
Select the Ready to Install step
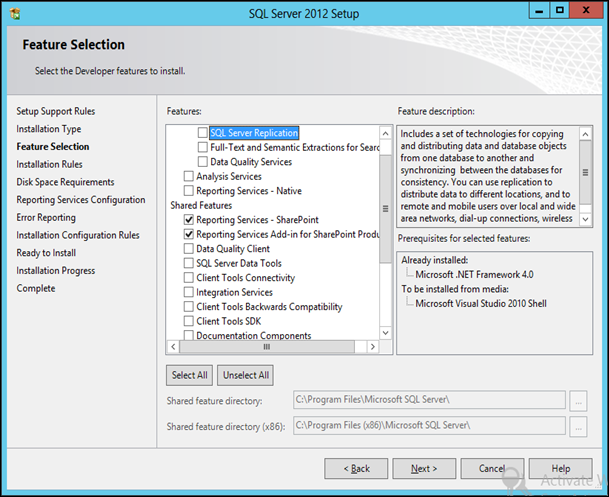click(46, 253)
